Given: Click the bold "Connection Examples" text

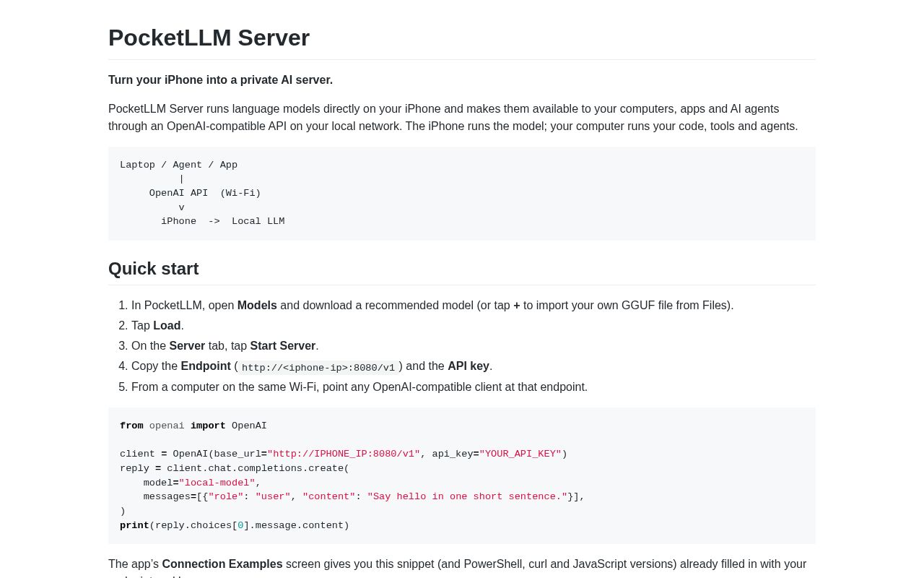Looking at the screenshot, I should (222, 564).
